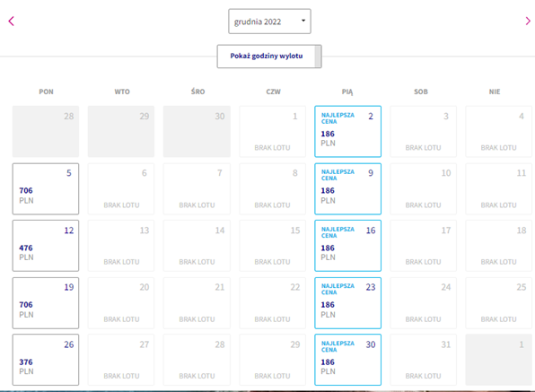535x392 pixels.
Task: Go to next month with right arrow
Action: point(528,22)
